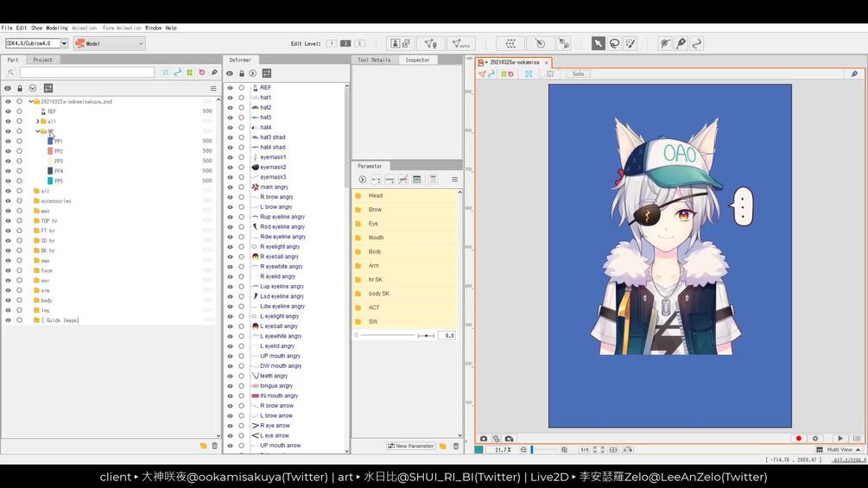Toggle visibility of the face folder

coord(8,270)
